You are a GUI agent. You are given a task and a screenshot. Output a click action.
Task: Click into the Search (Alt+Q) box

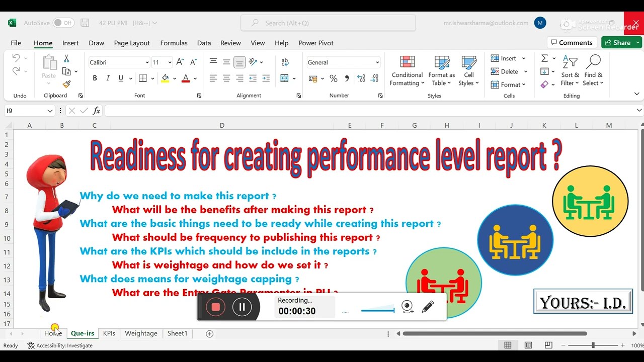point(328,23)
